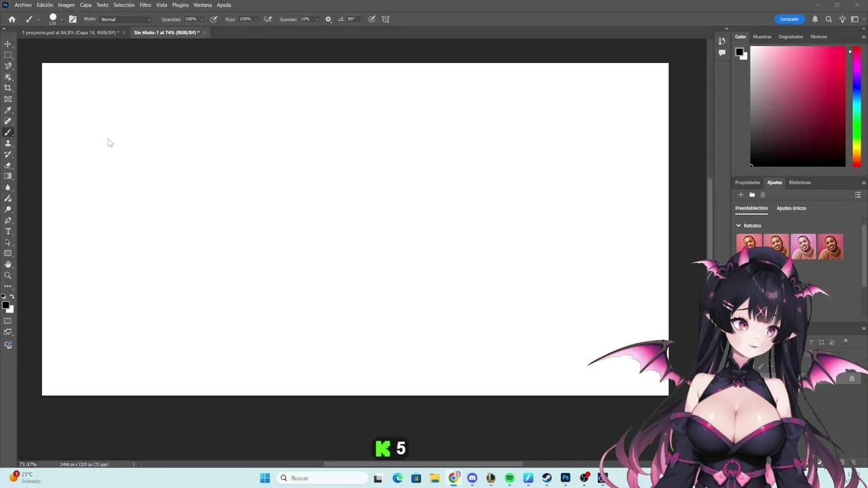Image resolution: width=868 pixels, height=488 pixels.
Task: Switch to the 1 proyecto.psd tab
Action: click(71, 33)
